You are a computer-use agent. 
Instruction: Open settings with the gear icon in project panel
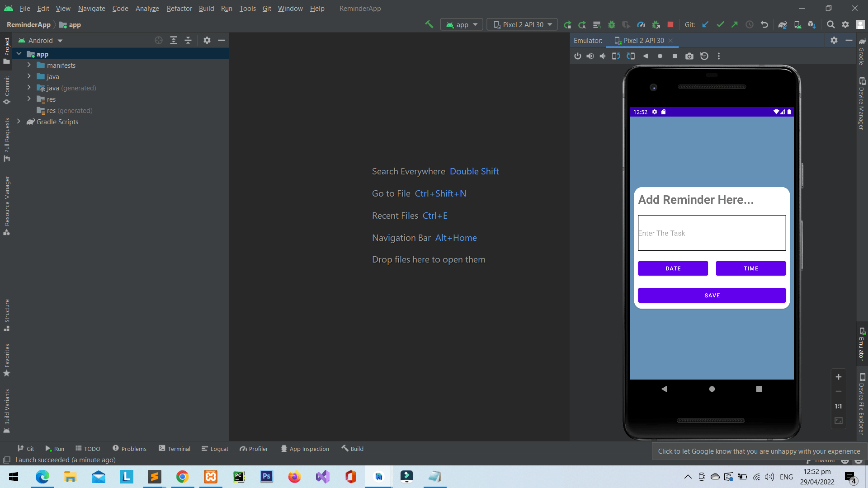point(207,40)
